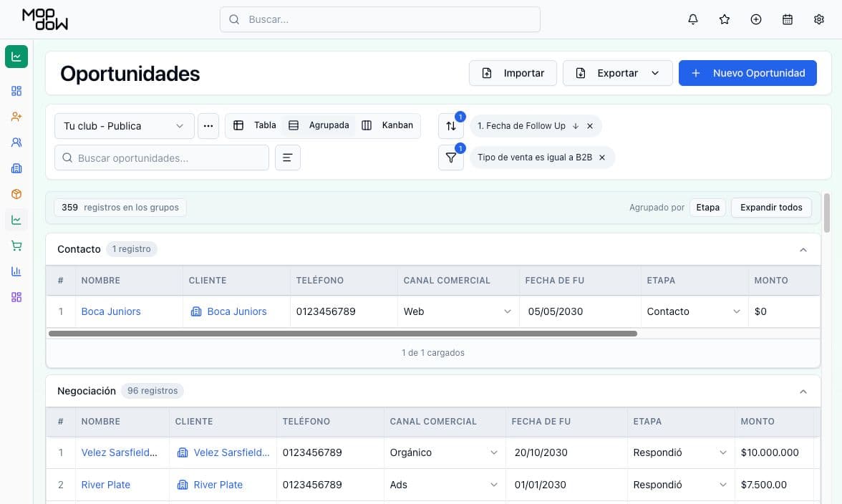Image resolution: width=842 pixels, height=504 pixels.
Task: Open the Exportar dropdown
Action: coord(617,73)
